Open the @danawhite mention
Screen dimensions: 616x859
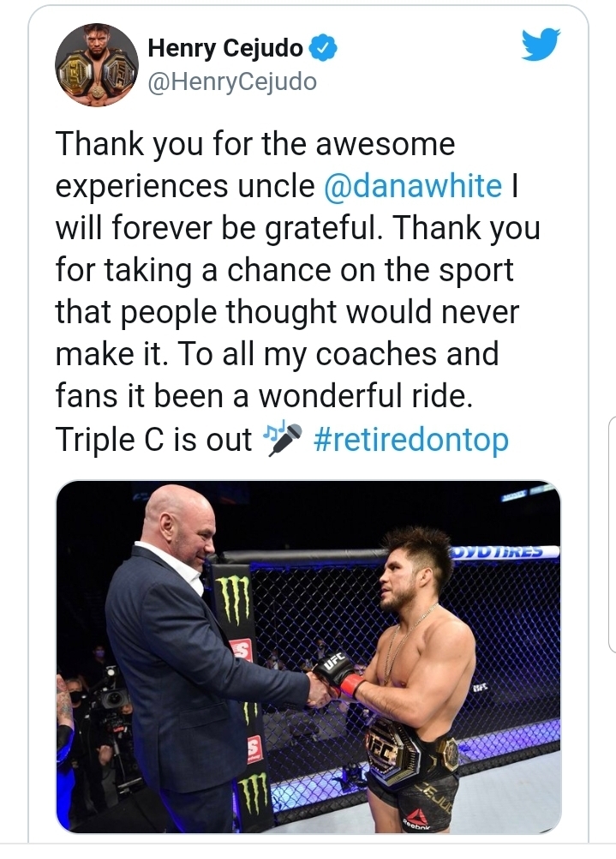(413, 187)
